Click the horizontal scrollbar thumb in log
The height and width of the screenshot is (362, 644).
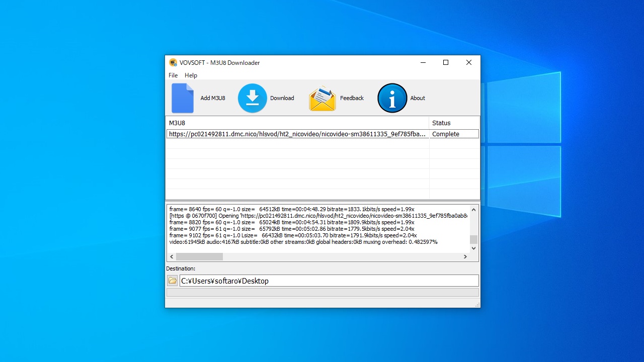click(x=199, y=256)
